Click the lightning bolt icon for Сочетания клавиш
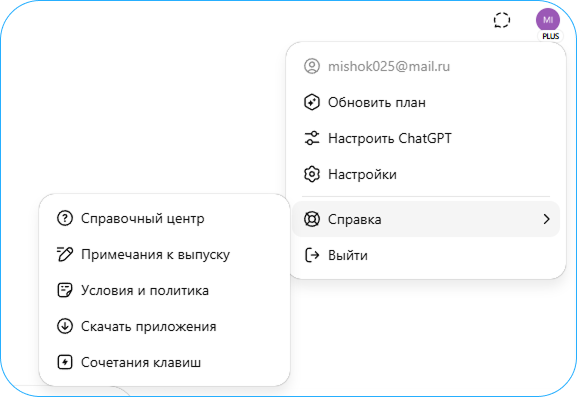The height and width of the screenshot is (397, 577). point(65,362)
